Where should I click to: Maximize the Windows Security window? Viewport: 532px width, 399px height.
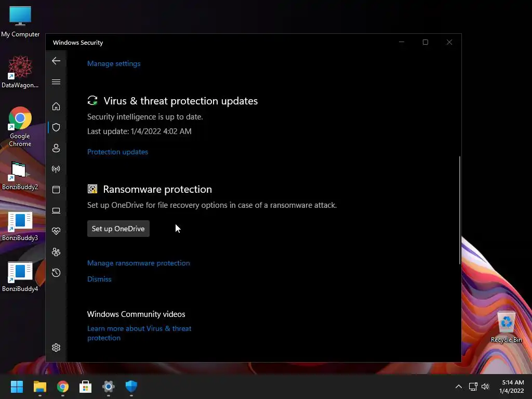point(425,42)
